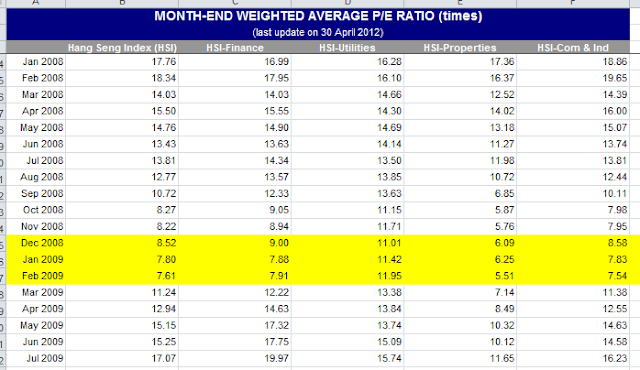Click the 'Oct 2008' date cell
The width and height of the screenshot is (640, 370).
point(36,210)
